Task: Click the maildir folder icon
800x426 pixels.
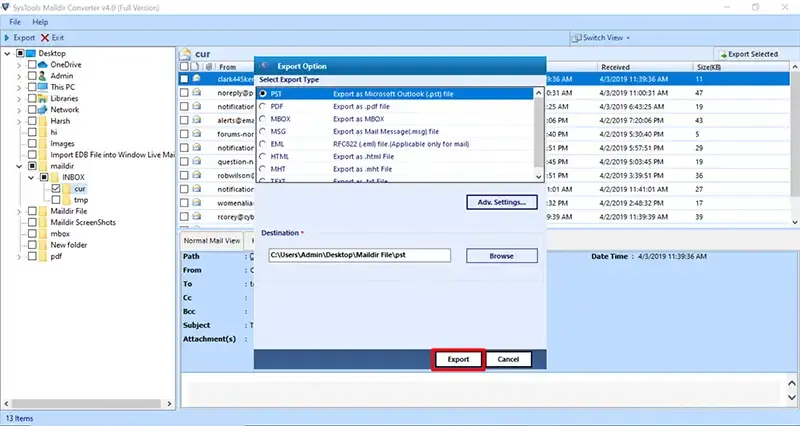Action: (42, 166)
